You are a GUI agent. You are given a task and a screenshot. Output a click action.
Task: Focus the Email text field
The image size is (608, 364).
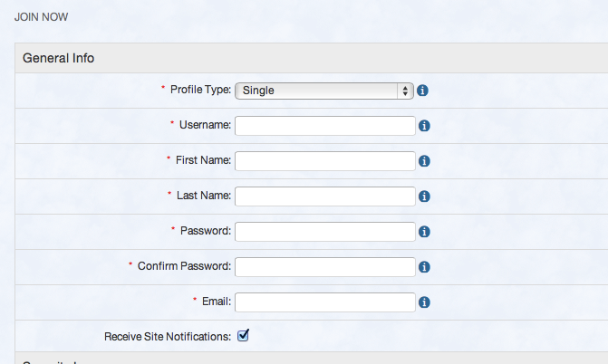[x=324, y=302]
